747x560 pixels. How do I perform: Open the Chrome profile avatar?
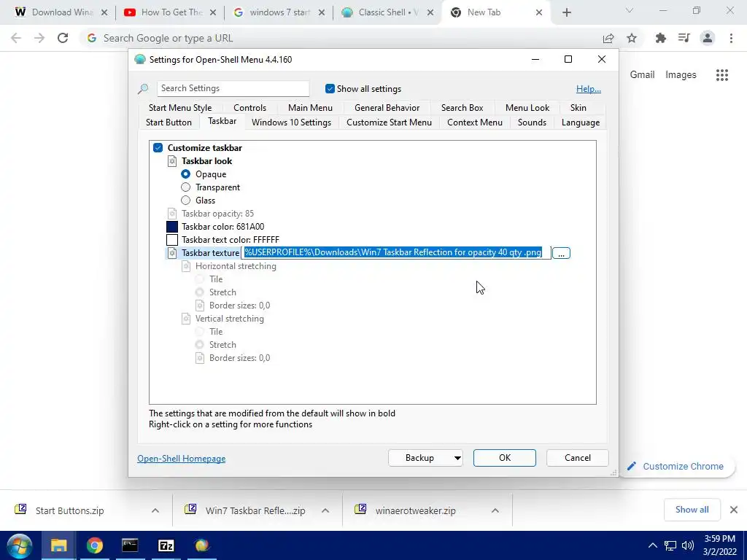tap(708, 38)
